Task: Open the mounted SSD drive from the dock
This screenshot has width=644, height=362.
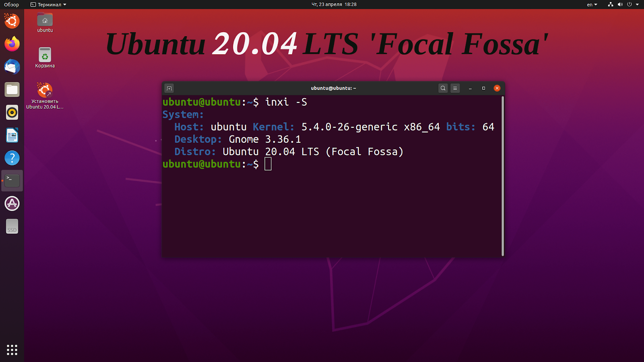Action: pyautogui.click(x=12, y=226)
